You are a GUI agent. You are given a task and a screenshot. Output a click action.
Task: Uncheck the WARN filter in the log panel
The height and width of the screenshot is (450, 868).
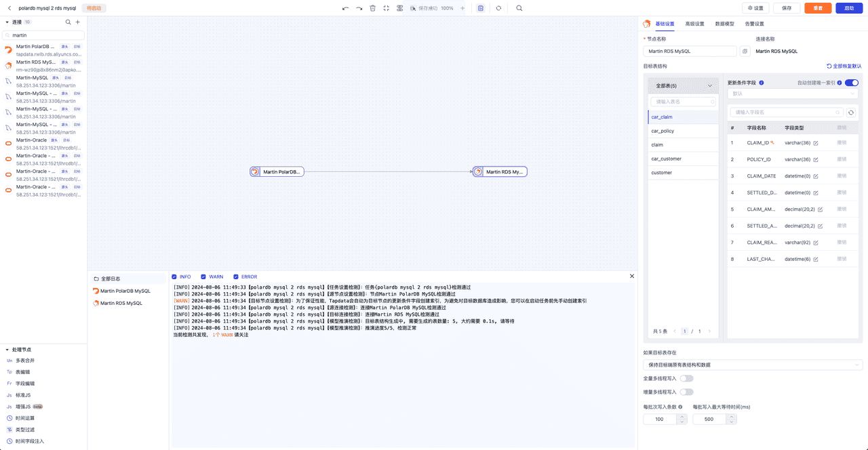tap(202, 277)
